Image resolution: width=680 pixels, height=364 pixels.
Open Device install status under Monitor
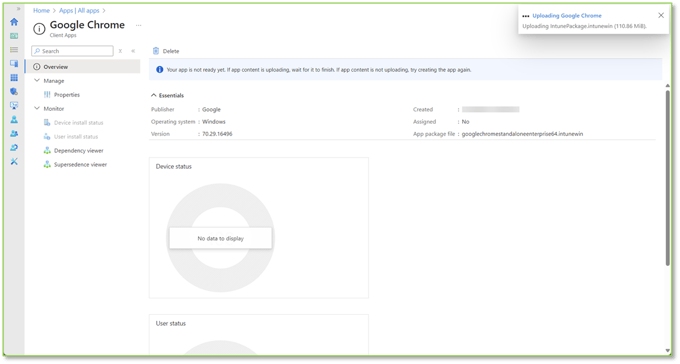pyautogui.click(x=78, y=123)
